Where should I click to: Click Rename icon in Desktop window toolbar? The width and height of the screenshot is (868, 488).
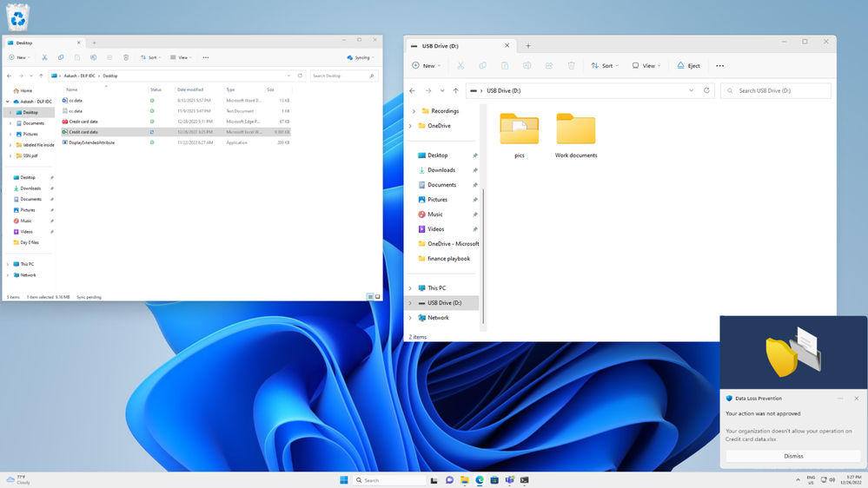(94, 57)
